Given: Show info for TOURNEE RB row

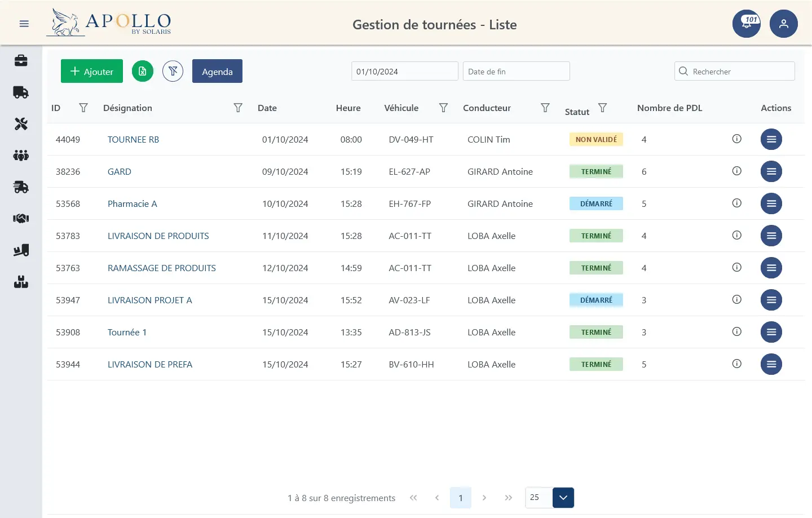Looking at the screenshot, I should [x=736, y=139].
